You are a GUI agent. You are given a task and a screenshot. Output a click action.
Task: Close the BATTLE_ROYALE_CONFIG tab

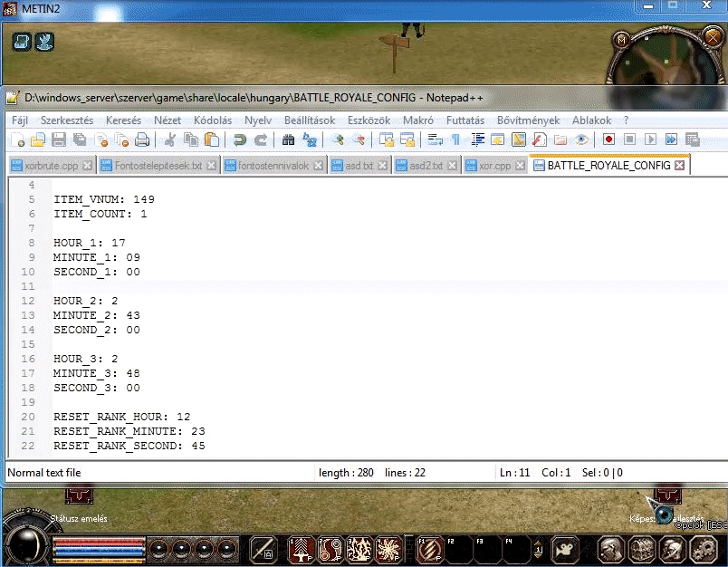[x=680, y=166]
